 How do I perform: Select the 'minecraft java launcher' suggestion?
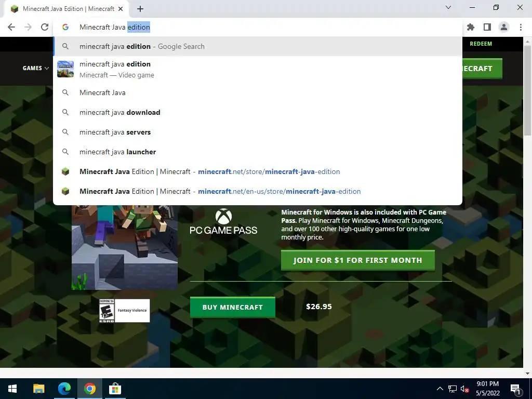[x=258, y=152]
